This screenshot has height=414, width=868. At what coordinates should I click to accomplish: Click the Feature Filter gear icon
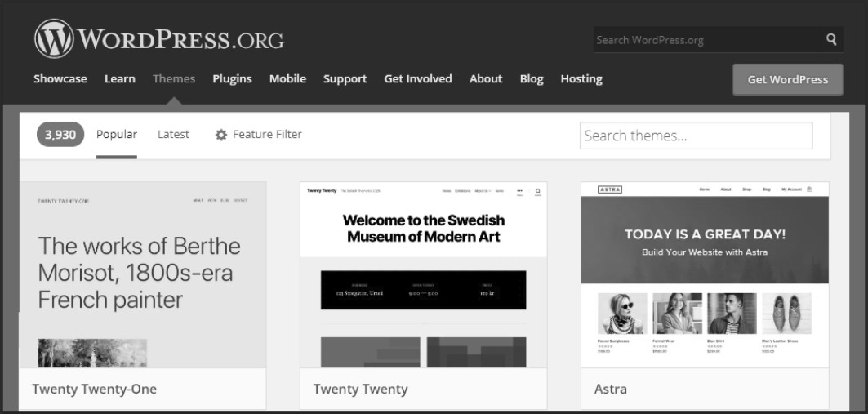point(220,135)
